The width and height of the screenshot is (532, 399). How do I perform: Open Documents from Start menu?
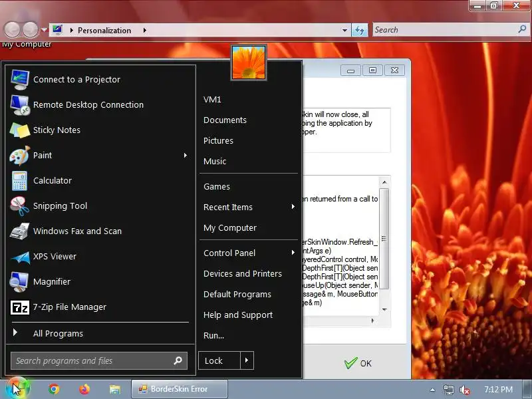[225, 120]
